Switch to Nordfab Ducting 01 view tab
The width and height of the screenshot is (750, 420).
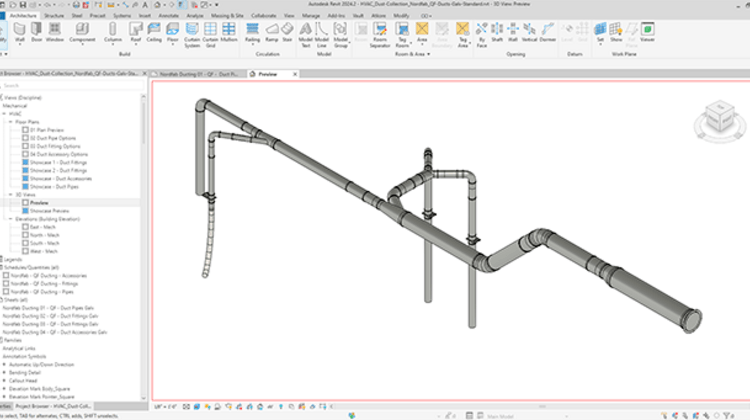point(199,74)
